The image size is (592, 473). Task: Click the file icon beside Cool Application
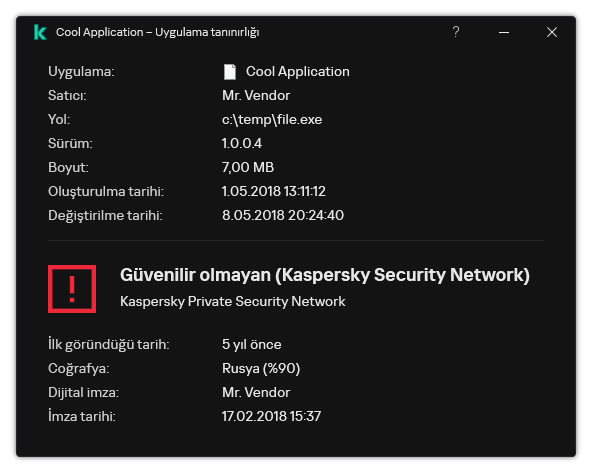click(230, 72)
